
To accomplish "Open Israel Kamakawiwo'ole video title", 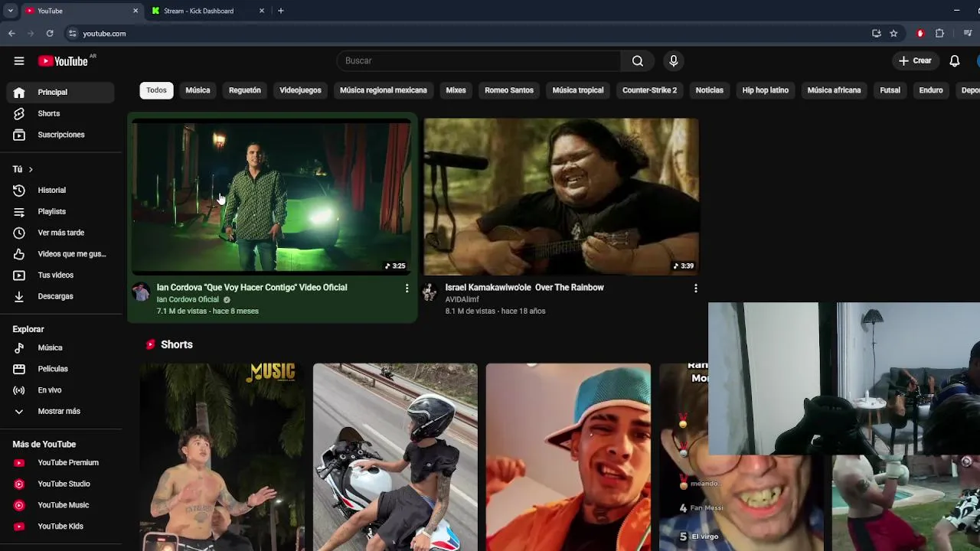I will tap(524, 288).
